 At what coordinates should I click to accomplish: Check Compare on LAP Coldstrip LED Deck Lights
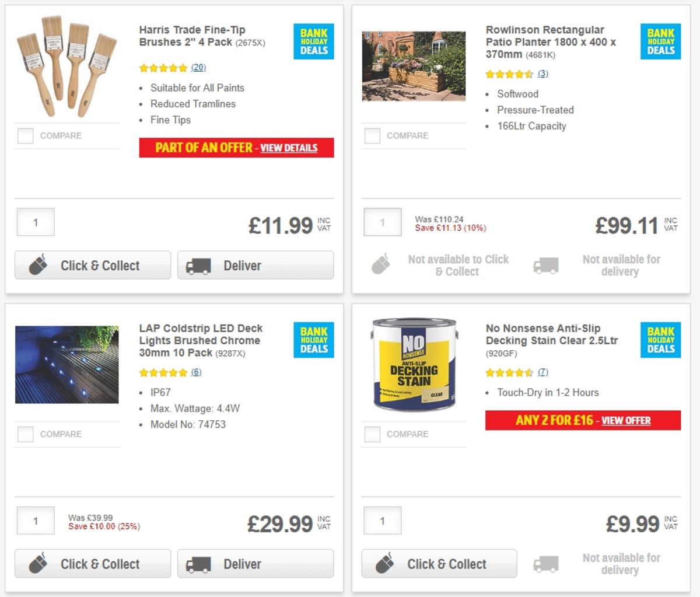coord(25,434)
